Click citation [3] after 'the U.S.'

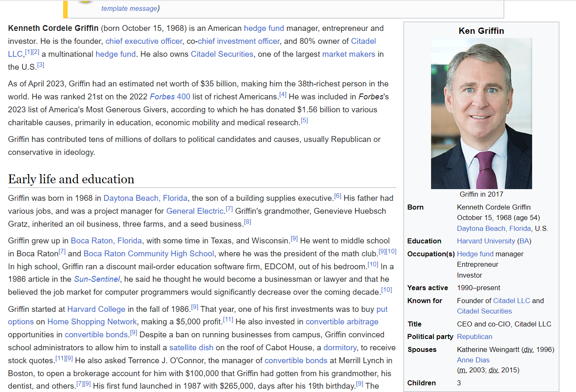pos(41,65)
